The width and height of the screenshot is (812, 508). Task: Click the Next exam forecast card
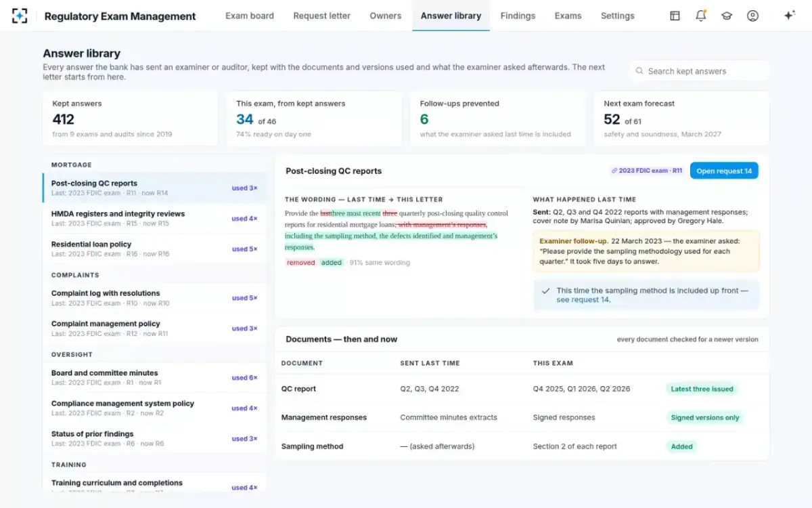click(682, 119)
